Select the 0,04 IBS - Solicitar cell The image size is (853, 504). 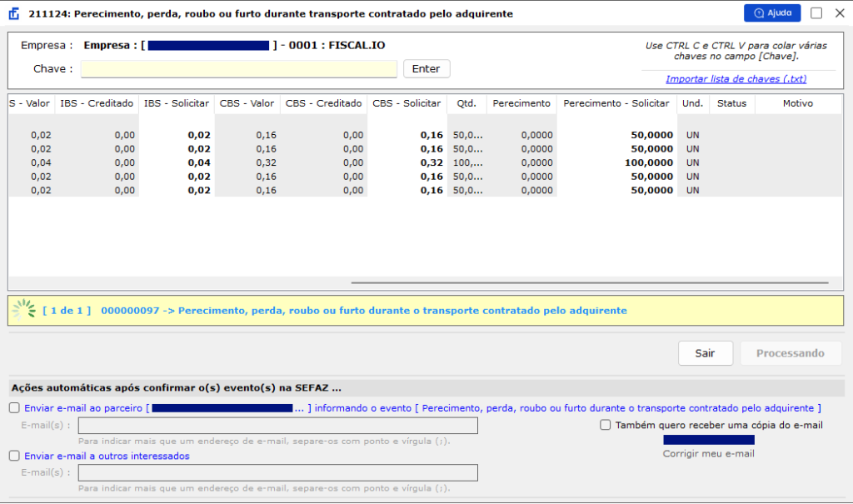tap(177, 162)
